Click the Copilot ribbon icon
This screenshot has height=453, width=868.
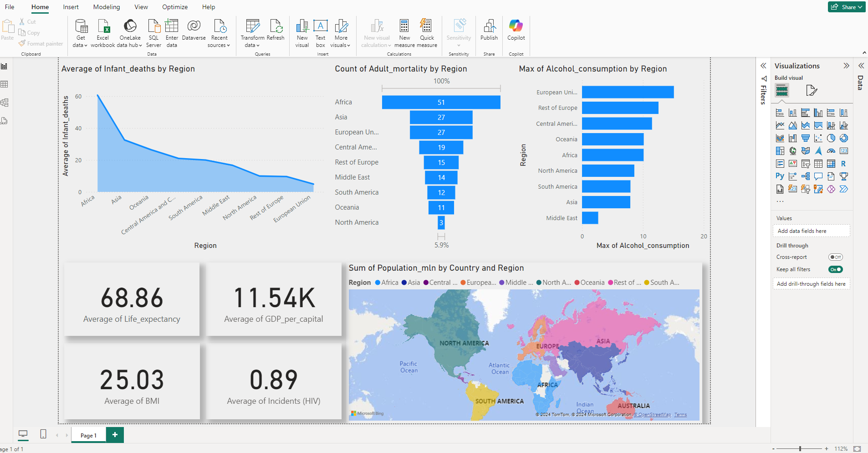tap(516, 30)
